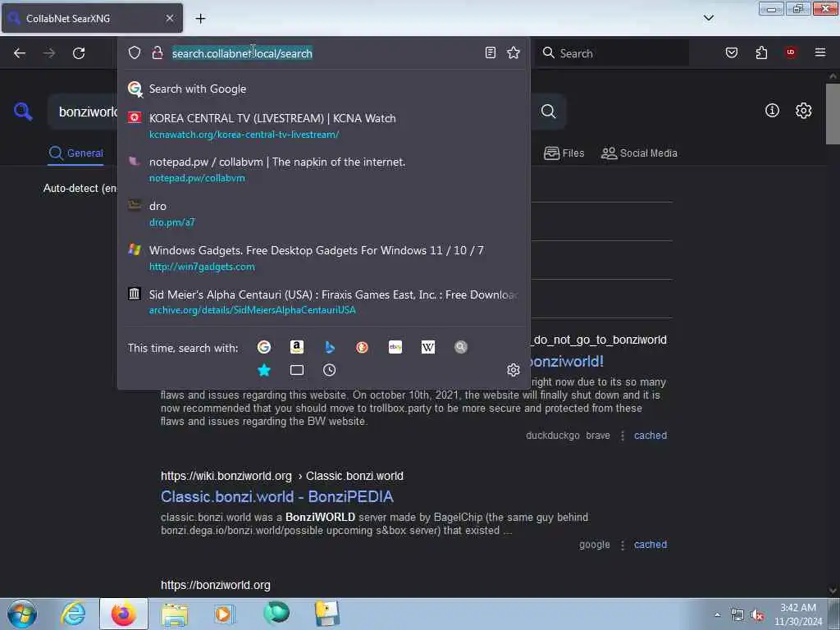
Task: Launch Internet Explorer from taskbar
Action: click(73, 614)
